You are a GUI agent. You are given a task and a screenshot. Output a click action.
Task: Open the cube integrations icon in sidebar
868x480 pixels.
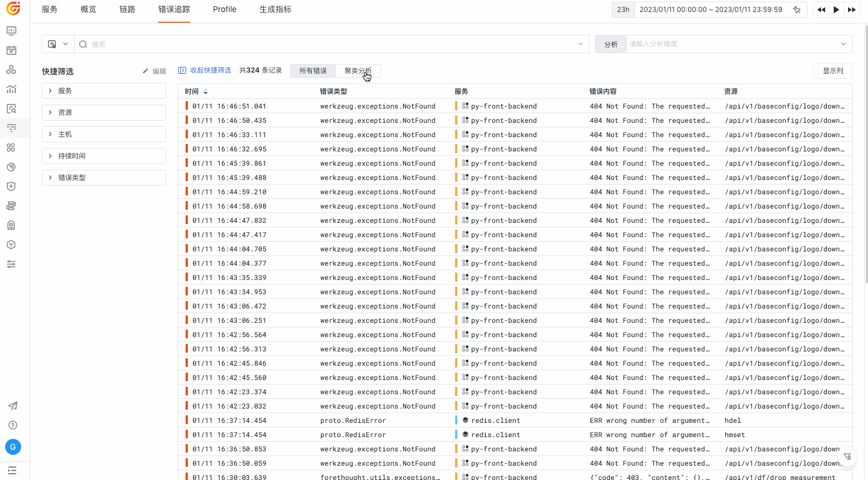(x=11, y=245)
